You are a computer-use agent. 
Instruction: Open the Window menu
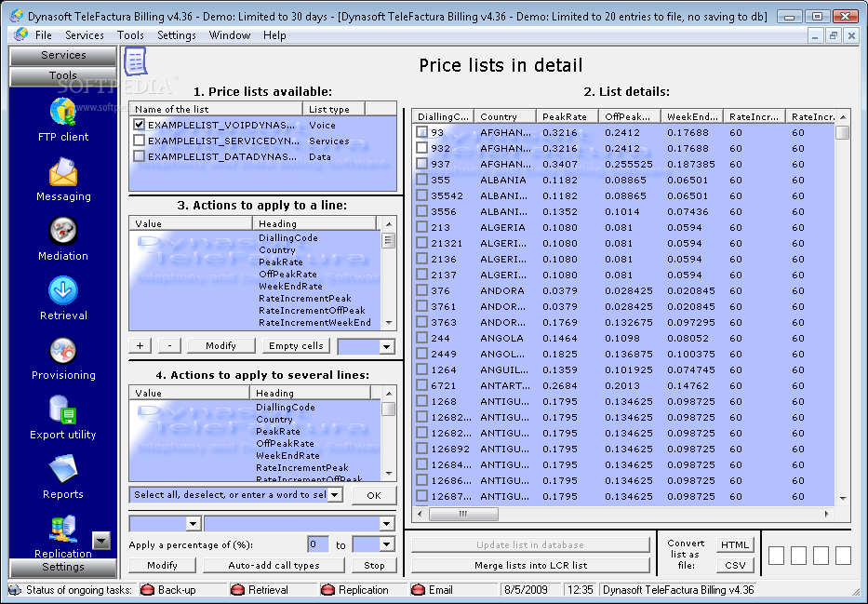click(x=229, y=35)
